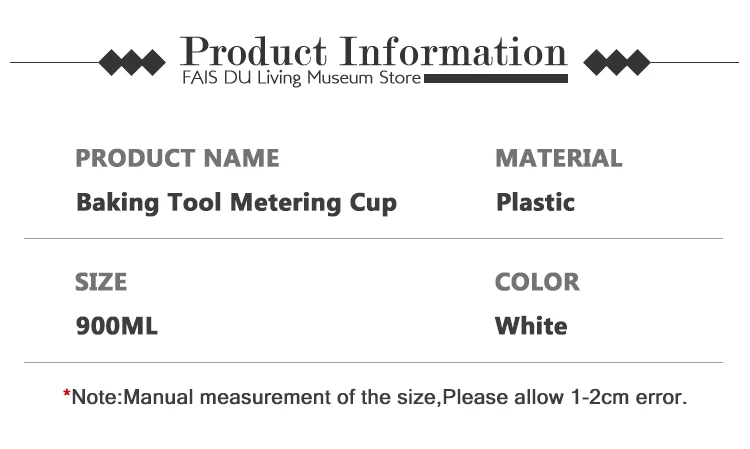750x449 pixels.
Task: Click the divider line below 900ML
Action: tap(373, 362)
